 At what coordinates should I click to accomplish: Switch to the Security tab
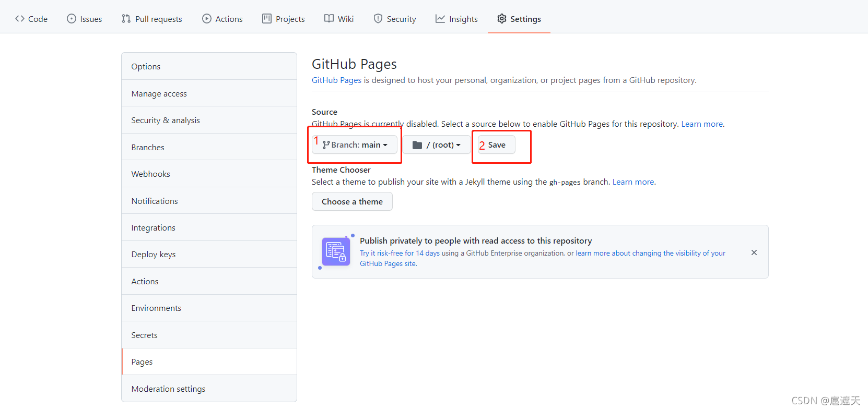point(395,19)
